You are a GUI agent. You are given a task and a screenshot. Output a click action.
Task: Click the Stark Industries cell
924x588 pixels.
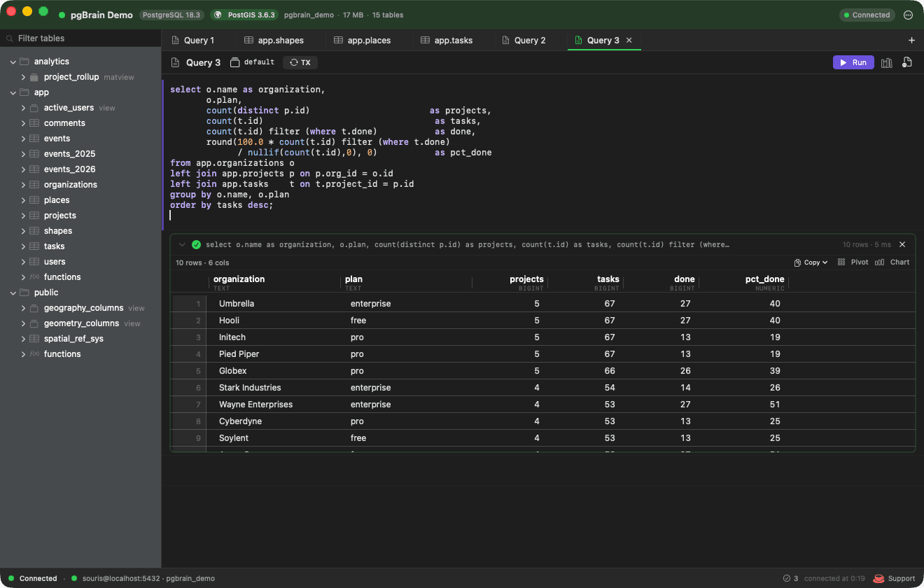[x=250, y=388]
